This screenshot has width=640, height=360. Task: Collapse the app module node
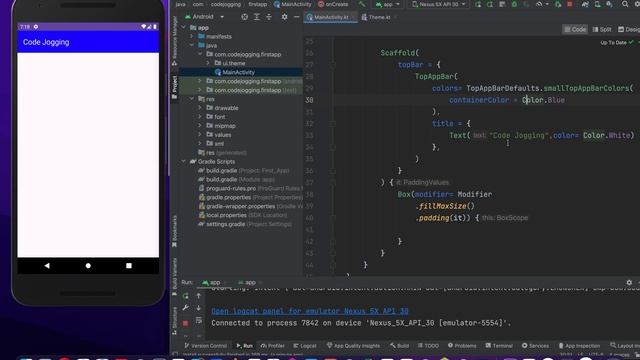pos(184,28)
